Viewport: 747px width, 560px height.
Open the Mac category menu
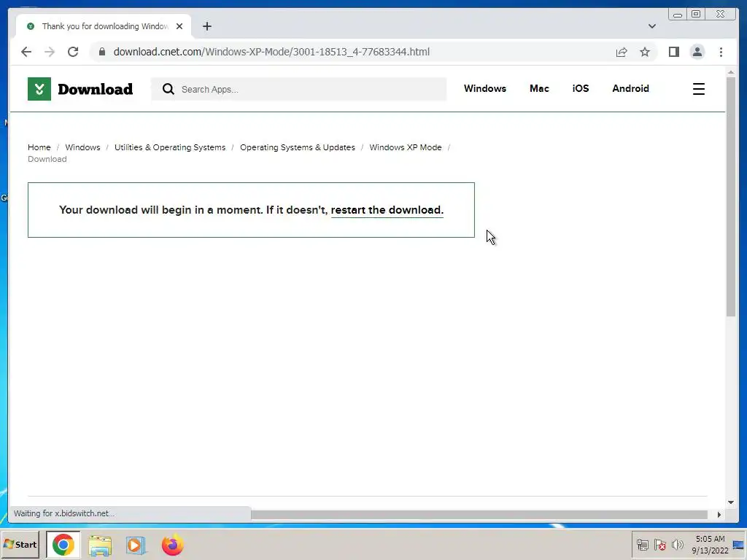point(539,88)
